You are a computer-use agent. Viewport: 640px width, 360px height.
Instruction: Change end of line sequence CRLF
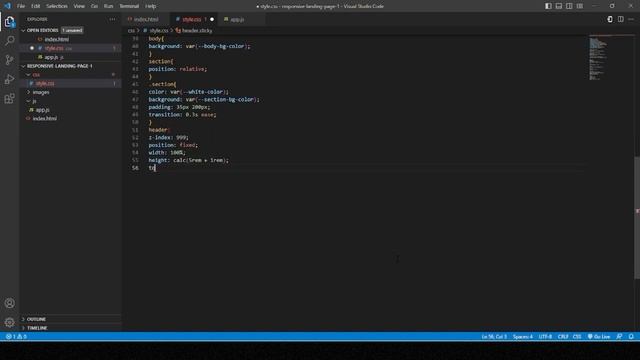coord(563,337)
